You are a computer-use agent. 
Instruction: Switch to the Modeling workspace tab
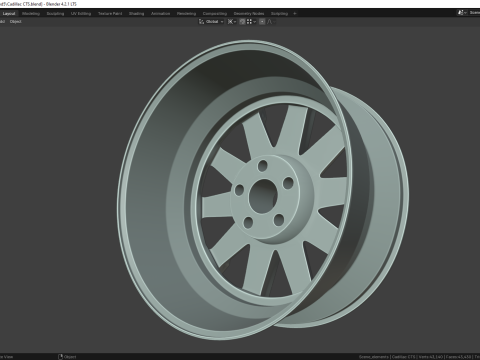[x=31, y=14]
